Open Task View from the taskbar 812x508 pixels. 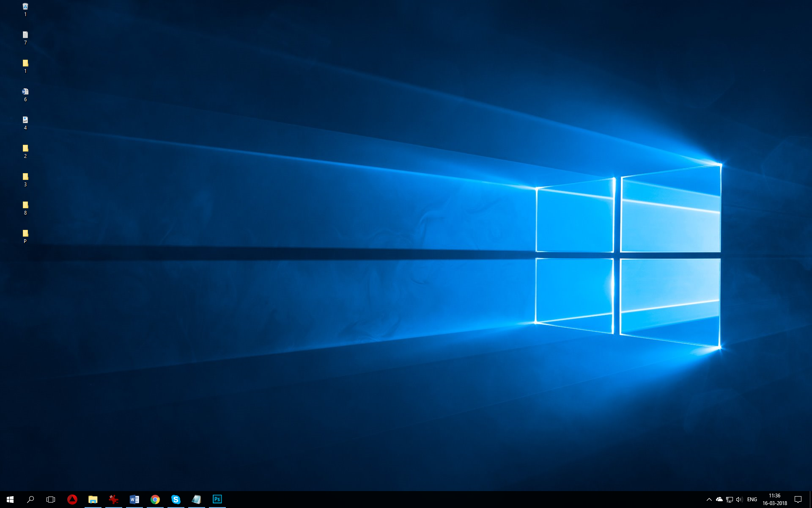pyautogui.click(x=50, y=500)
